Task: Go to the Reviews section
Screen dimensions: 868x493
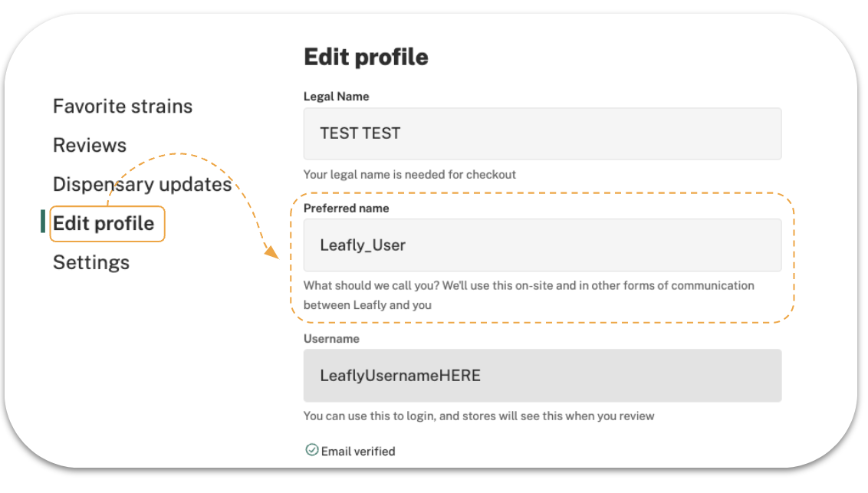Action: pyautogui.click(x=90, y=146)
